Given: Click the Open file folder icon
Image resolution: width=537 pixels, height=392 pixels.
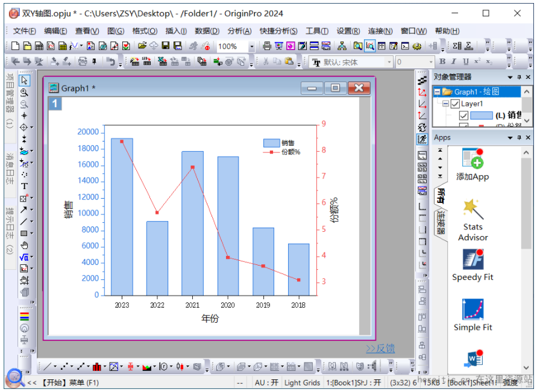Looking at the screenshot, I should 142,46.
